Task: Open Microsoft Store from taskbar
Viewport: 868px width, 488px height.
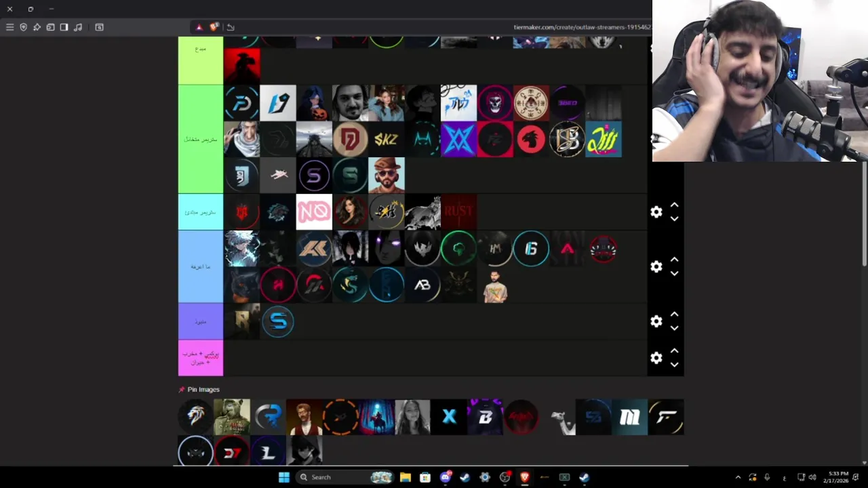Action: pos(425,477)
